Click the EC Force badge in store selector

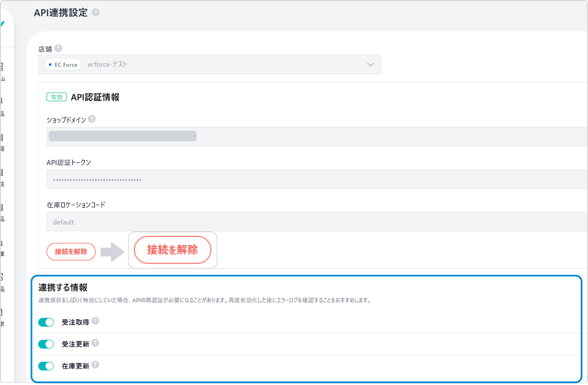click(63, 65)
